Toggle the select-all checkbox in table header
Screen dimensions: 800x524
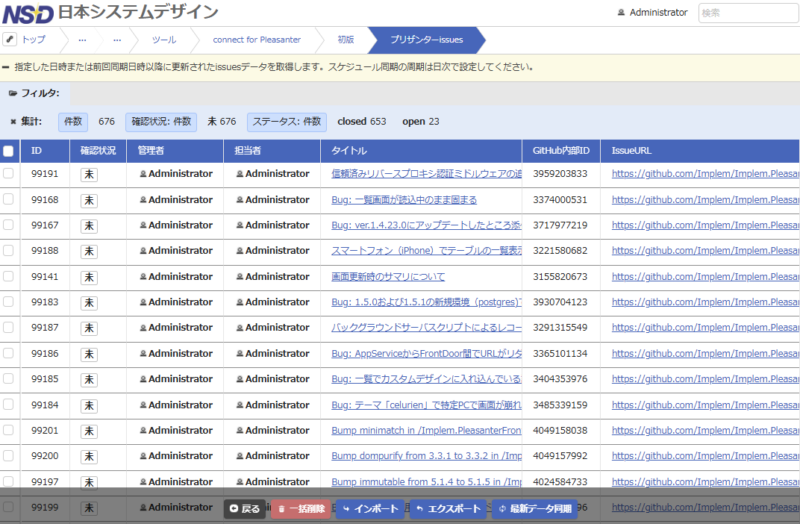tap(9, 151)
